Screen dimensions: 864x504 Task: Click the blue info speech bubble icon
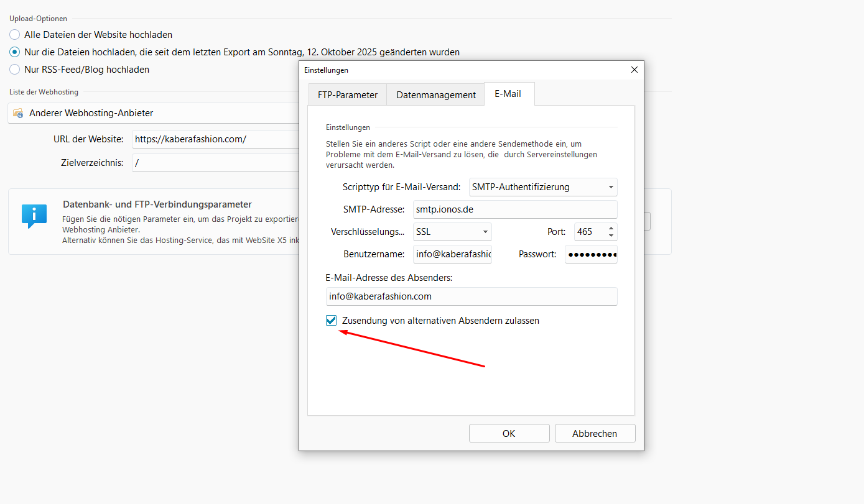click(x=34, y=215)
